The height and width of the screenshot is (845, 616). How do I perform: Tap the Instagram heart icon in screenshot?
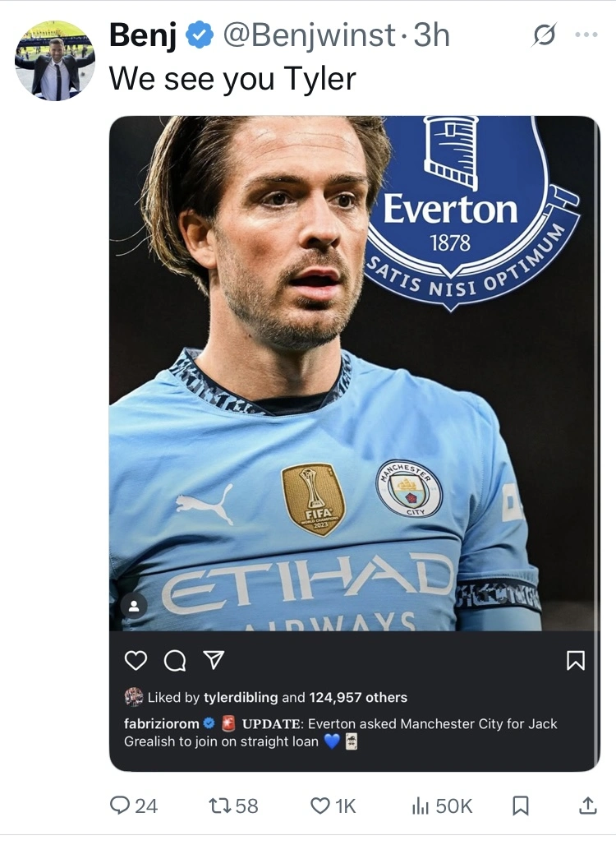click(136, 660)
